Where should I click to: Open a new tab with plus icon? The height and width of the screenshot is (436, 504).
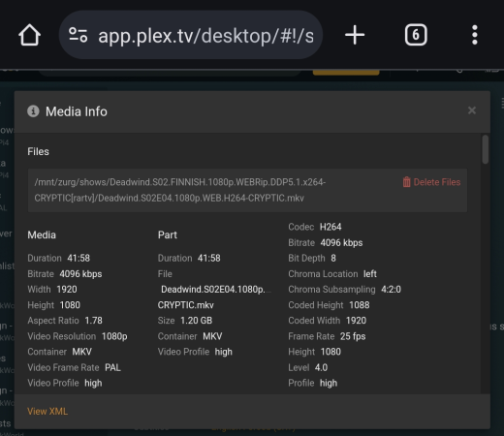tap(355, 35)
